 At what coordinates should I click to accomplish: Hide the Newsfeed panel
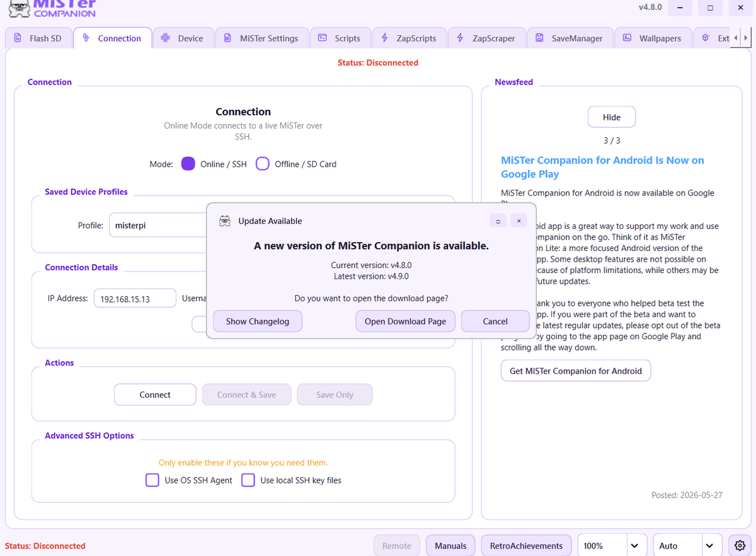(612, 117)
